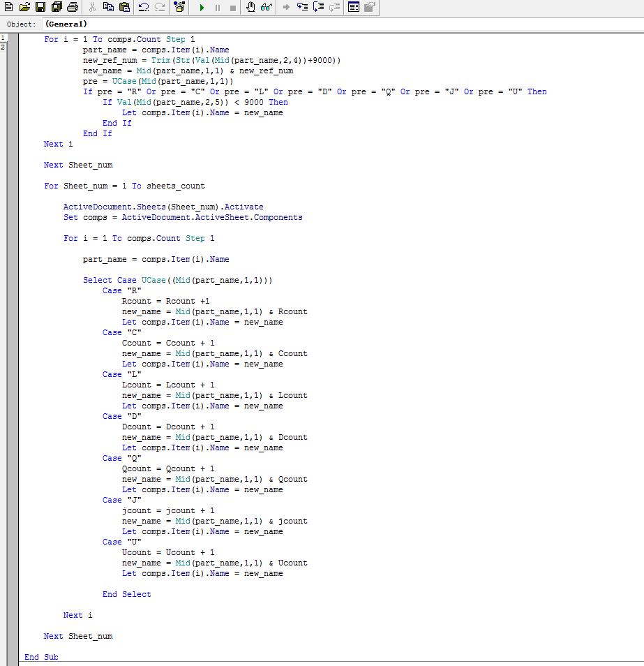The image size is (644, 666).
Task: Step Into the next statement
Action: click(x=302, y=8)
